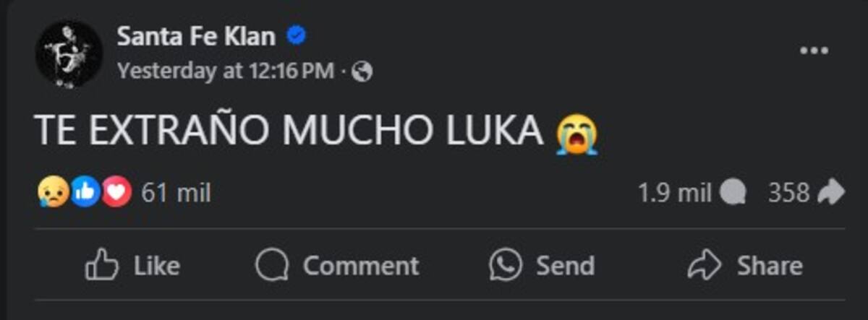View the 358 shares count
The width and height of the screenshot is (868, 320).
click(788, 193)
